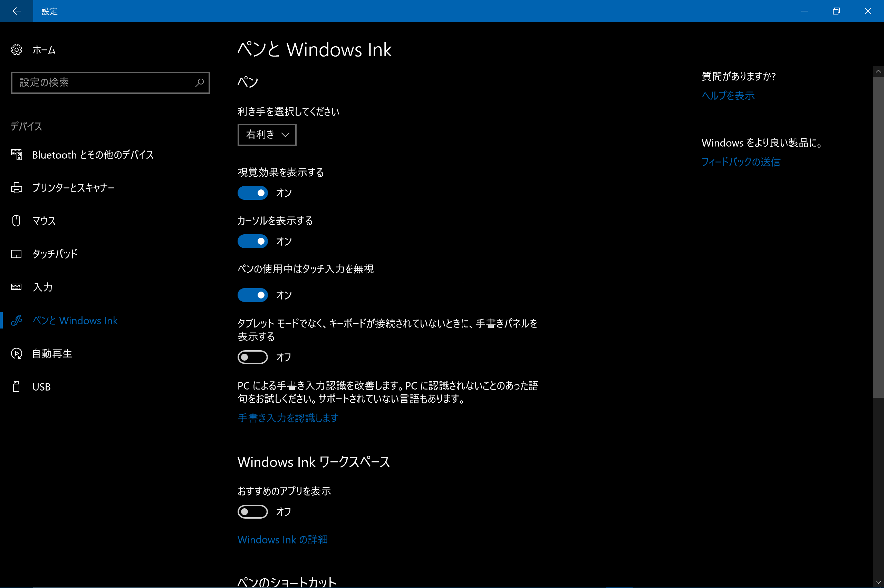Image resolution: width=884 pixels, height=588 pixels.
Task: Open the タッチパッド settings page
Action: 55,254
